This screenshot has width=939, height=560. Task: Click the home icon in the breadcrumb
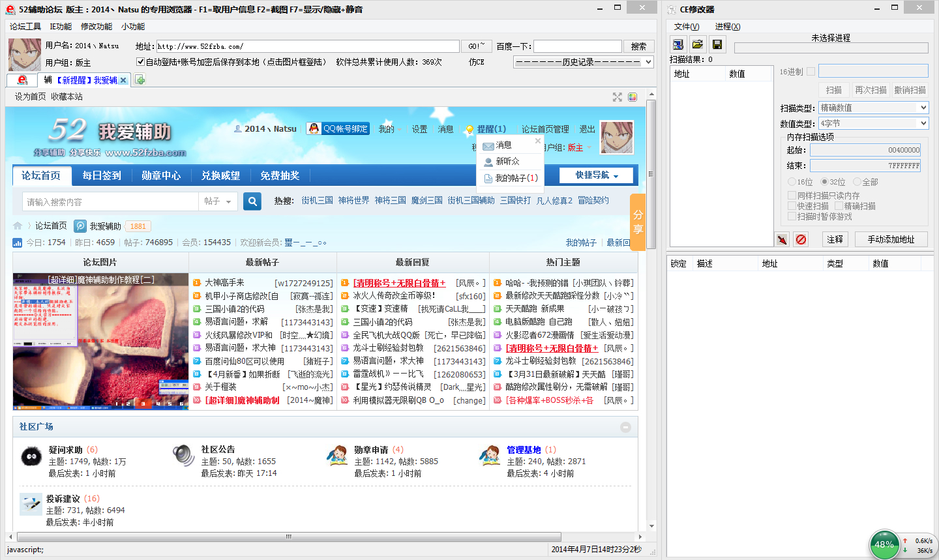coord(18,226)
